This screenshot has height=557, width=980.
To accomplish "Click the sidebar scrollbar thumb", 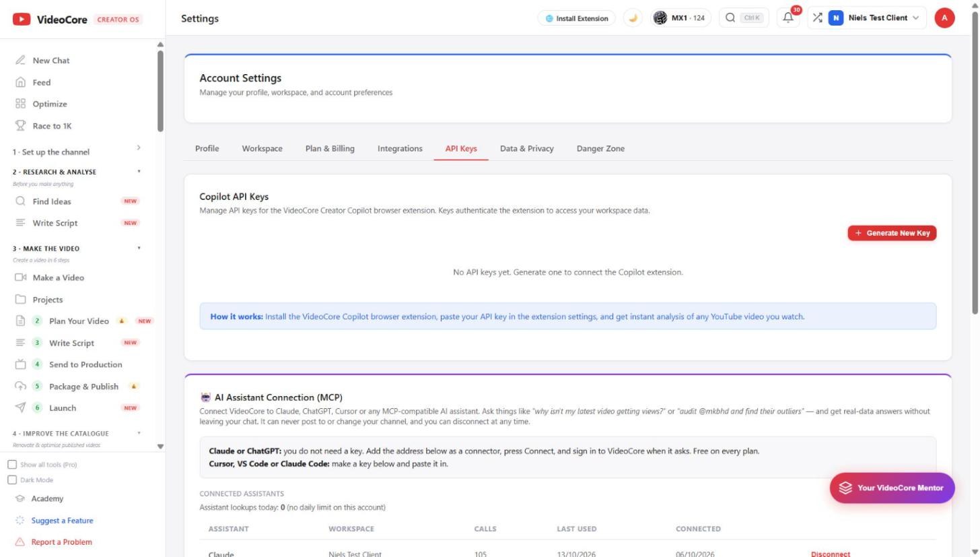I will point(160,90).
